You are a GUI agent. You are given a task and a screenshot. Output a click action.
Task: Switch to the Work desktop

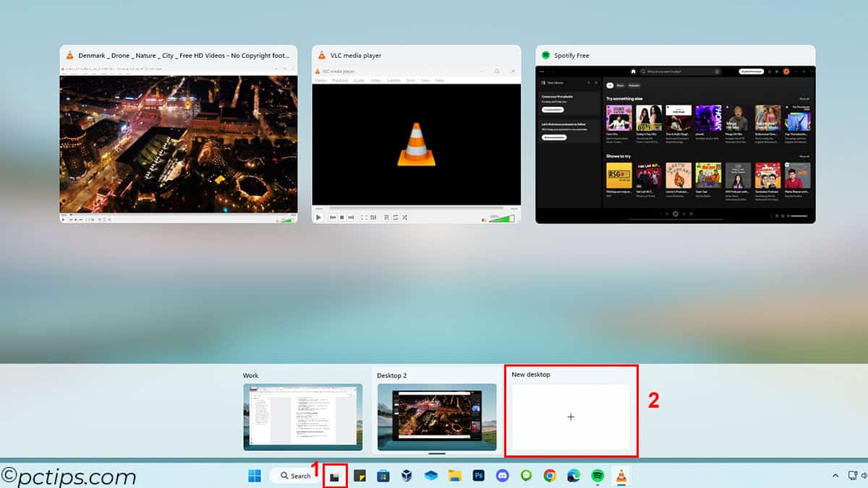[x=302, y=417]
